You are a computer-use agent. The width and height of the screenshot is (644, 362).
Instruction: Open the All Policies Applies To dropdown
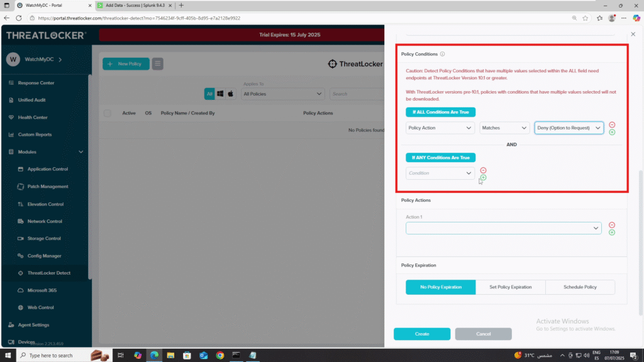[282, 94]
